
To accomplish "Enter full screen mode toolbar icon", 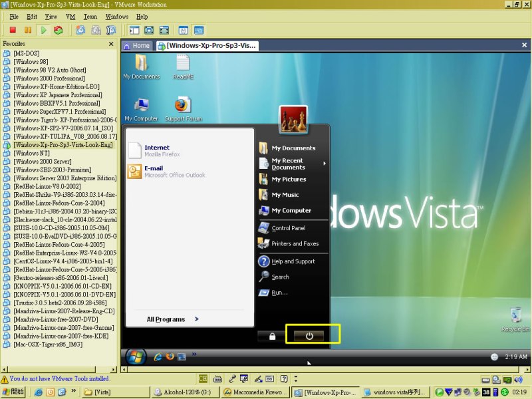I will click(x=149, y=30).
